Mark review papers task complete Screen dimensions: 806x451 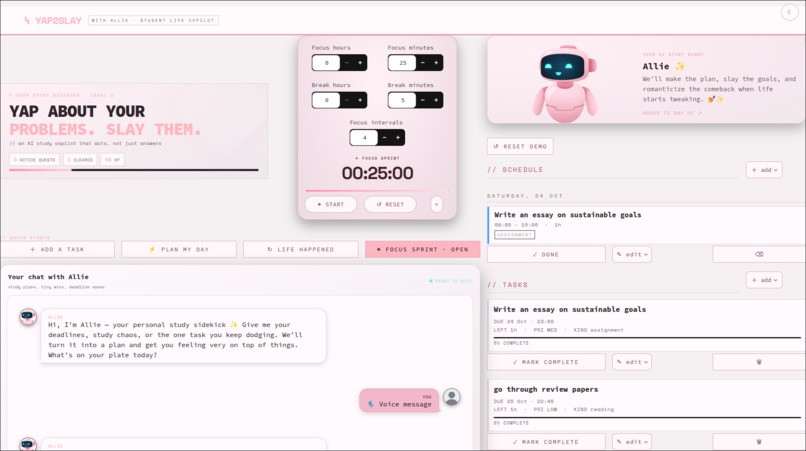pyautogui.click(x=546, y=442)
